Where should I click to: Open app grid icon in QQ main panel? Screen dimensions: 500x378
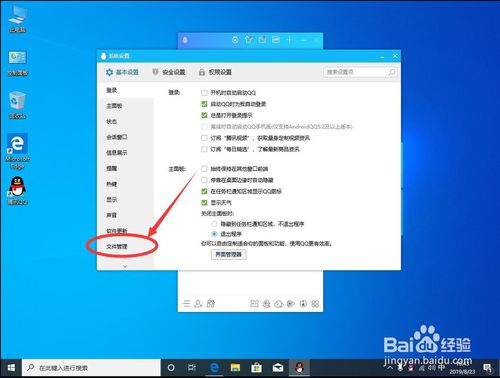tap(315, 304)
